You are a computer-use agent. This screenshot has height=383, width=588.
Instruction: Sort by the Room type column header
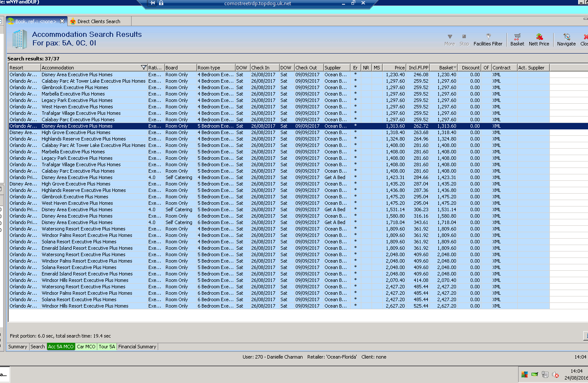coord(216,68)
